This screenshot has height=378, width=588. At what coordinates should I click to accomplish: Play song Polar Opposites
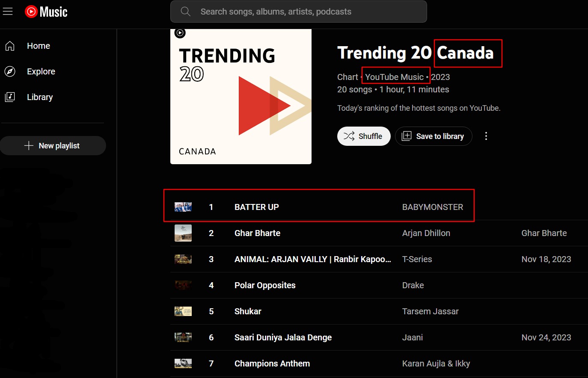[x=265, y=285]
